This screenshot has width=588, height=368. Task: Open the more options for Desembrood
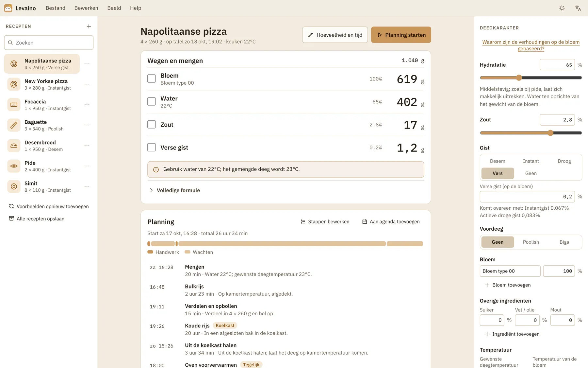87,146
